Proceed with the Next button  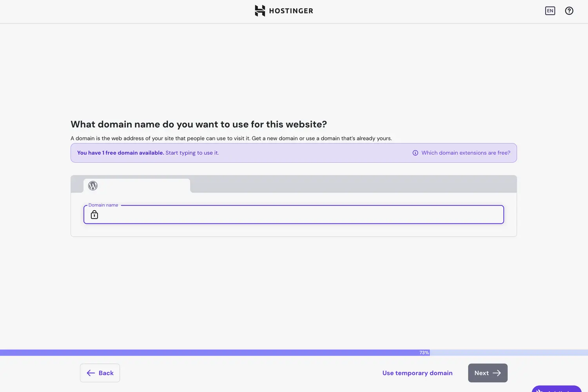coord(488,373)
